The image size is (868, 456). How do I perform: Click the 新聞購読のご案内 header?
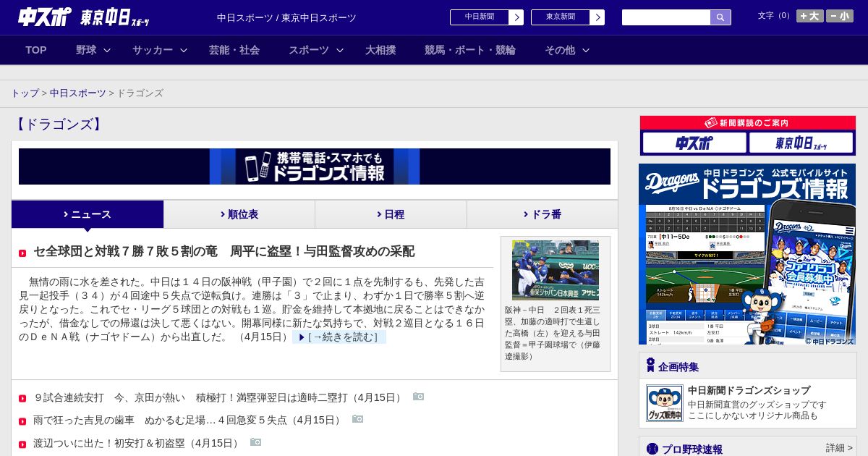coord(747,123)
